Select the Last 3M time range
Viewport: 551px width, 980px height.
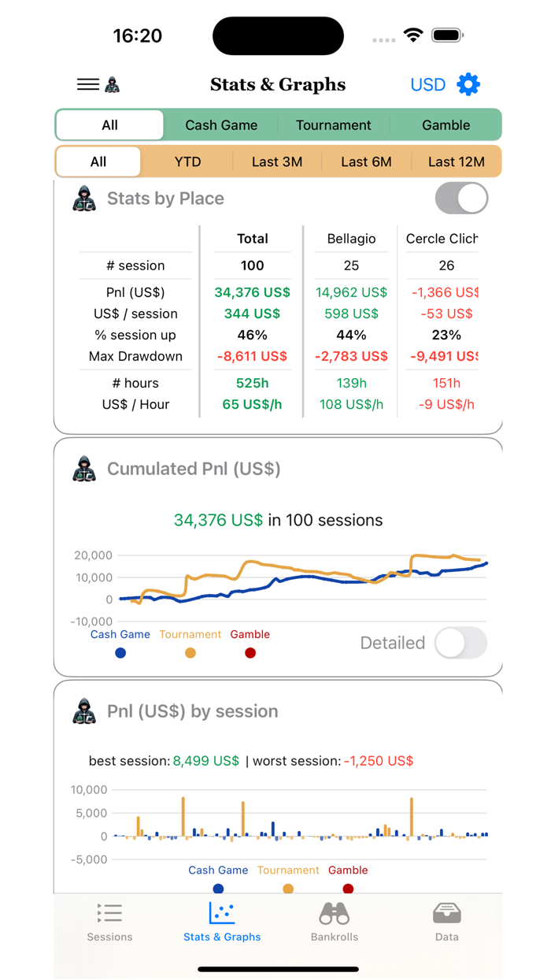click(277, 161)
